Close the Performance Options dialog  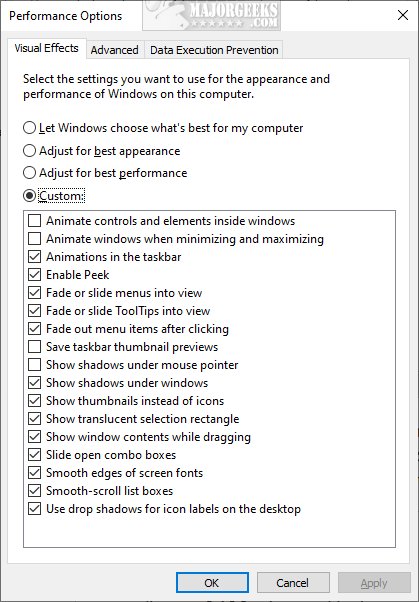coord(402,15)
